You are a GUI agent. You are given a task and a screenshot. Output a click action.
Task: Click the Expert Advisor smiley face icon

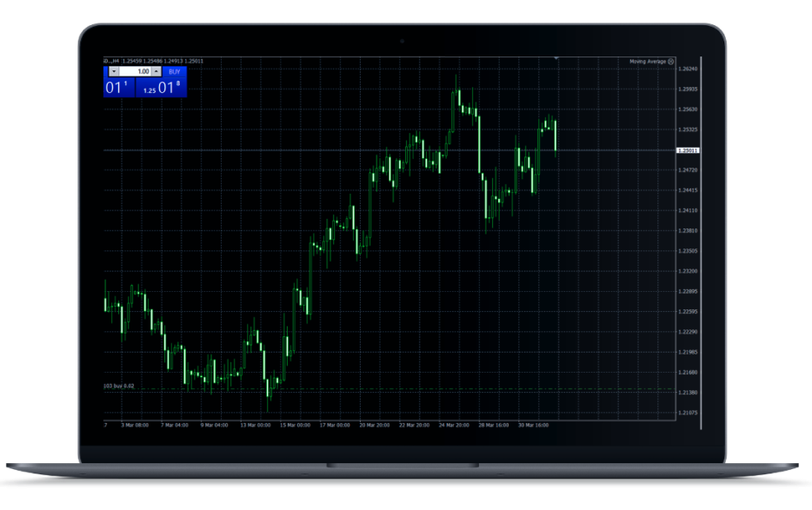click(671, 62)
